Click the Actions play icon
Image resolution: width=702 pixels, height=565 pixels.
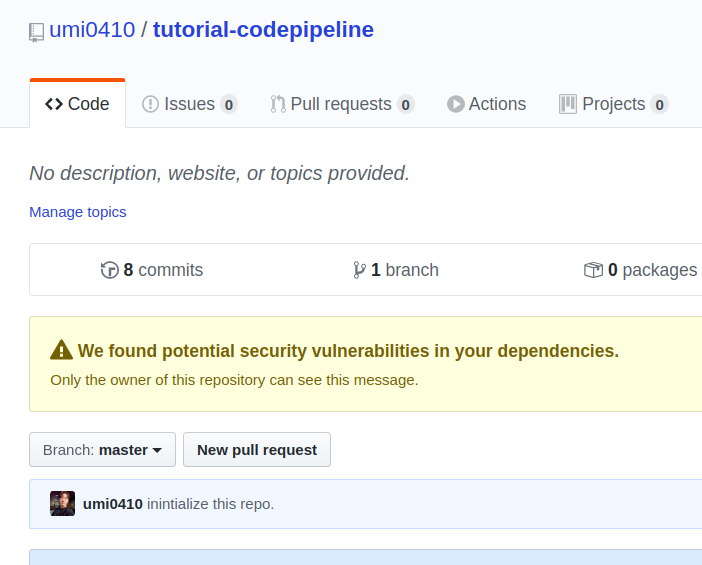point(455,104)
